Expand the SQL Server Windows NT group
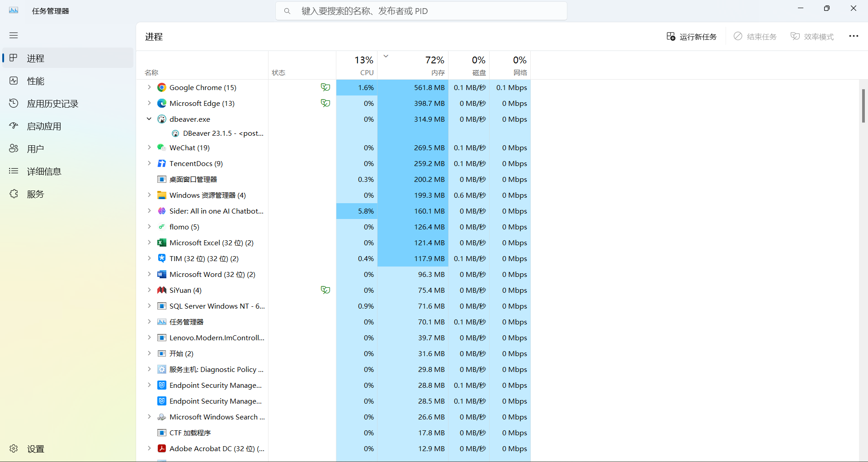Image resolution: width=868 pixels, height=462 pixels. (149, 306)
